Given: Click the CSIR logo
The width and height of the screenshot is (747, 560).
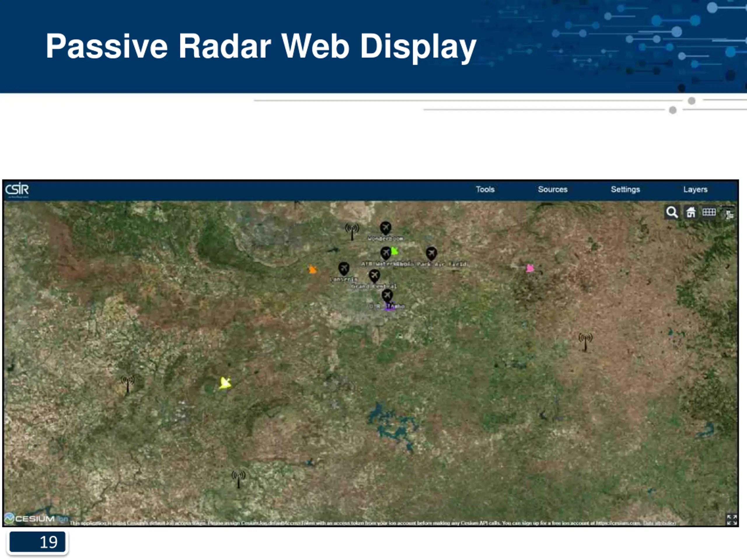Looking at the screenshot, I should [x=17, y=190].
